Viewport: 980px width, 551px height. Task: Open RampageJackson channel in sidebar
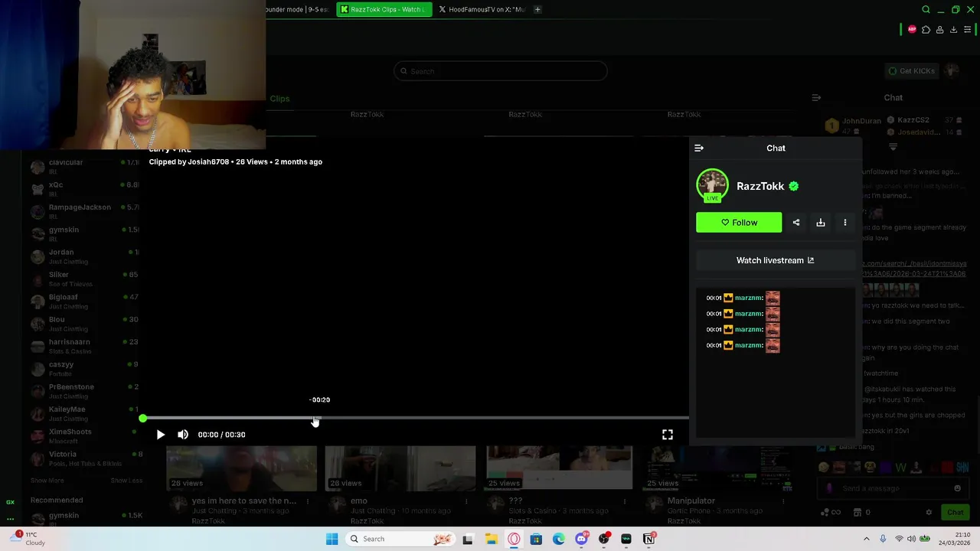pyautogui.click(x=84, y=211)
